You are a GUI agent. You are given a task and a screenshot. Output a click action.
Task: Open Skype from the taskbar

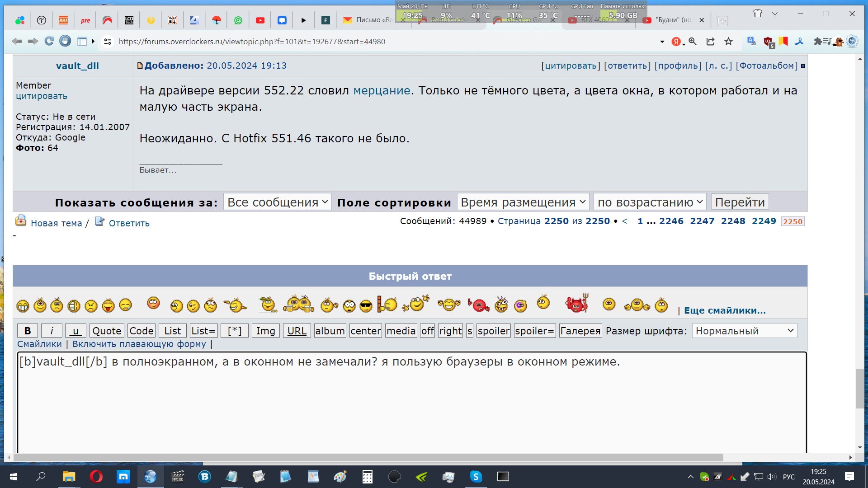[476, 476]
